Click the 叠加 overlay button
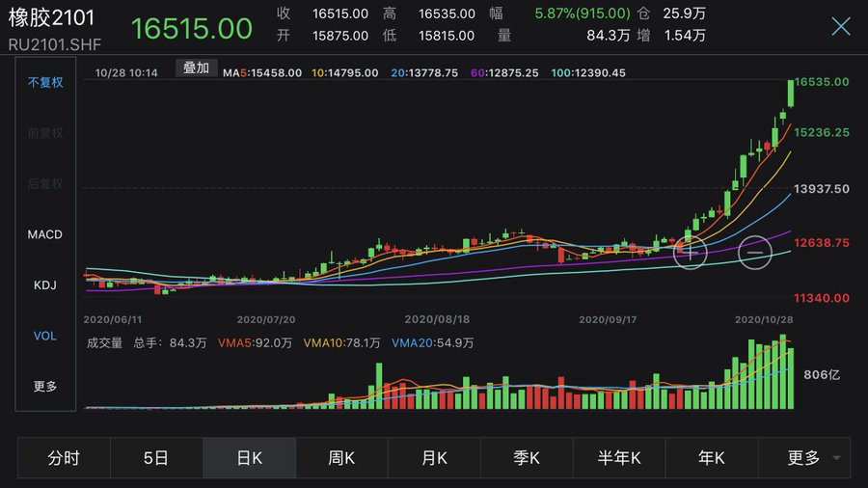Image resolution: width=868 pixels, height=488 pixels. 197,68
